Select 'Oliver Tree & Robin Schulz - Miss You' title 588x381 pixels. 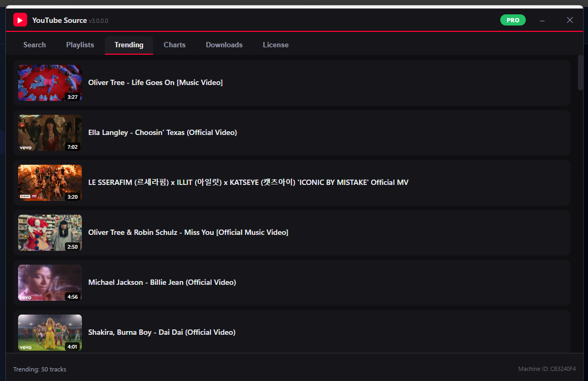click(188, 233)
